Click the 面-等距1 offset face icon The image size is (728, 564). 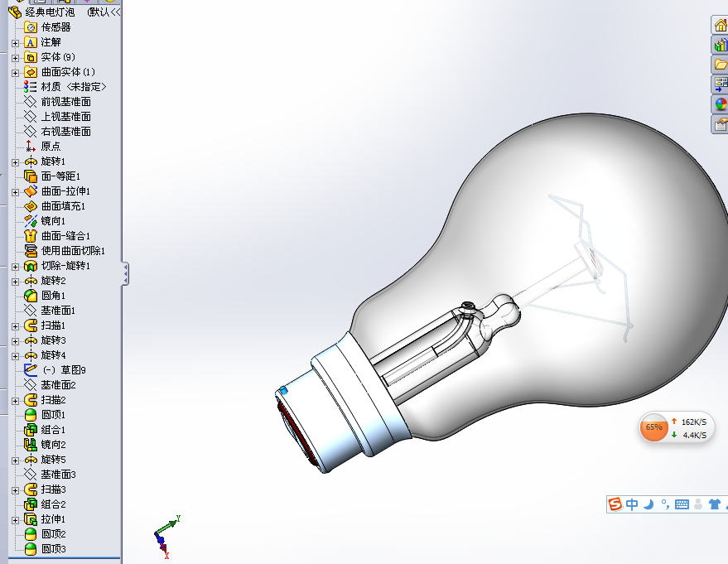pyautogui.click(x=31, y=176)
